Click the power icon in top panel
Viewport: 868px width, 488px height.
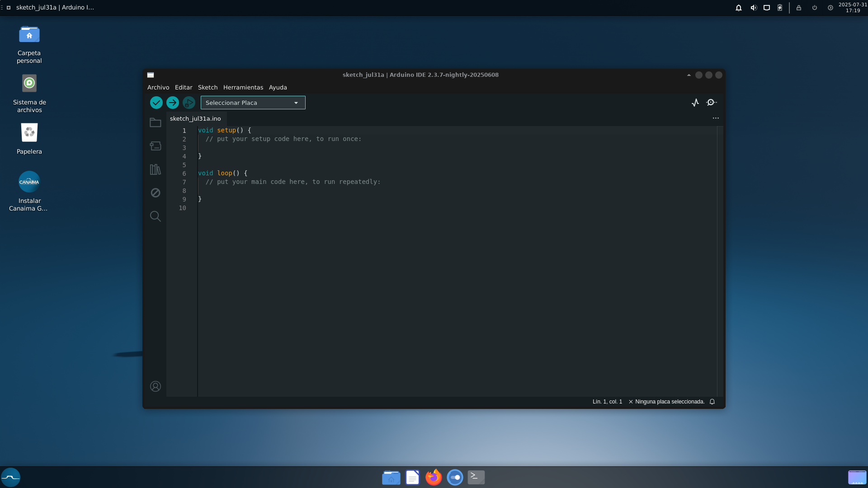point(815,8)
